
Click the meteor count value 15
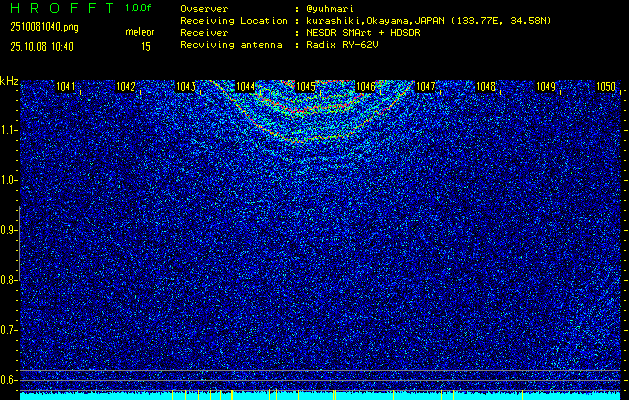tap(146, 46)
